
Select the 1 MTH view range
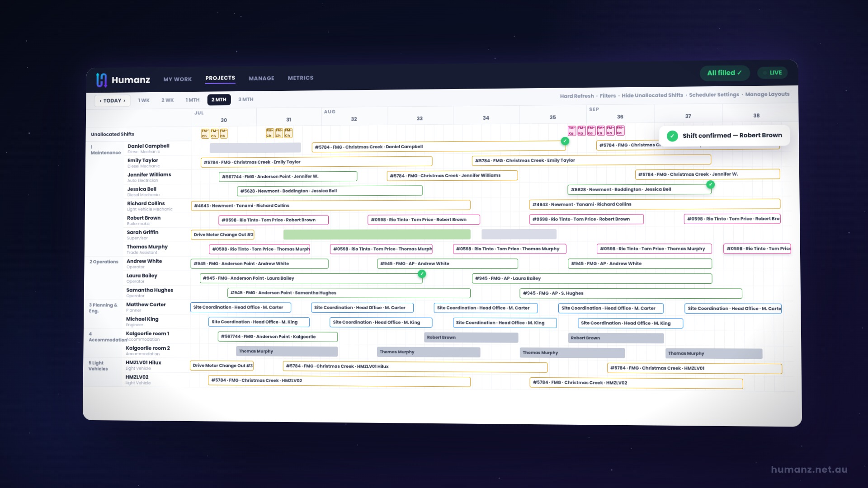tap(193, 100)
